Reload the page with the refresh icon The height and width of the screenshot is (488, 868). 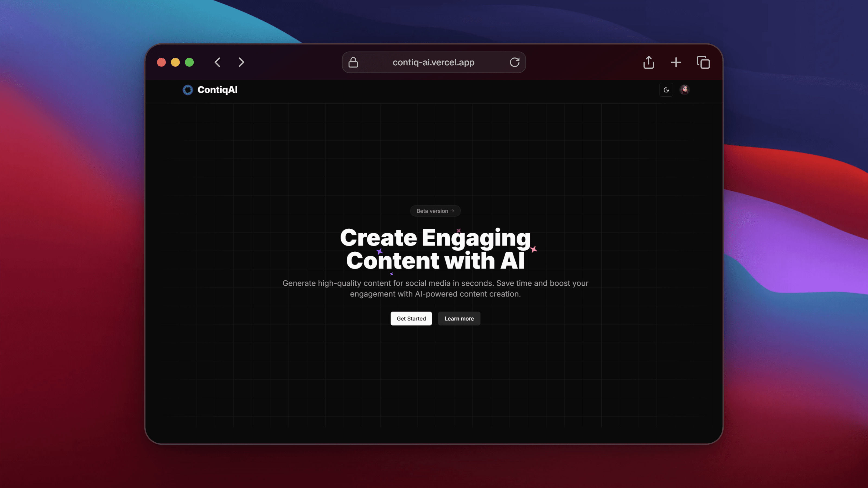[x=515, y=62]
